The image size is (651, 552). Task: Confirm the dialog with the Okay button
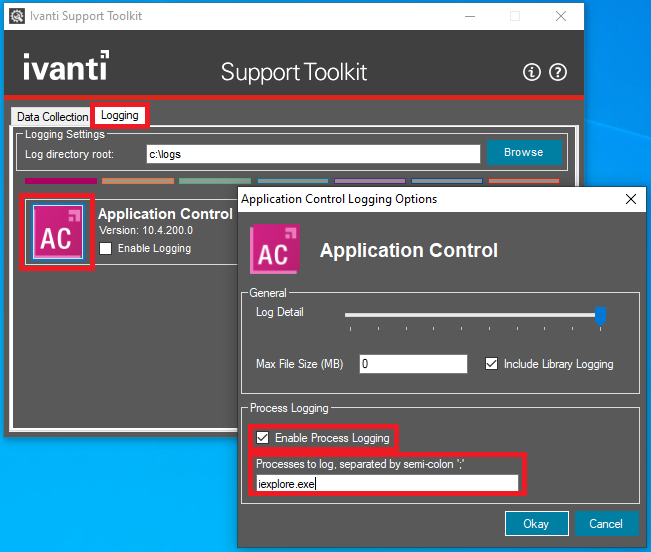tap(535, 523)
